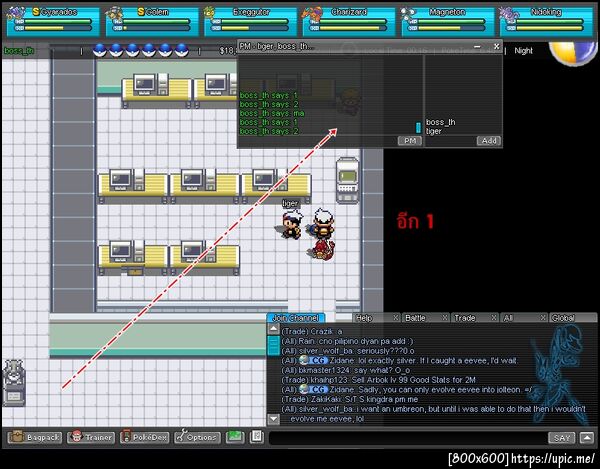Expand chat with arrow beside SAY
Image resolution: width=600 pixels, height=469 pixels.
pyautogui.click(x=587, y=438)
